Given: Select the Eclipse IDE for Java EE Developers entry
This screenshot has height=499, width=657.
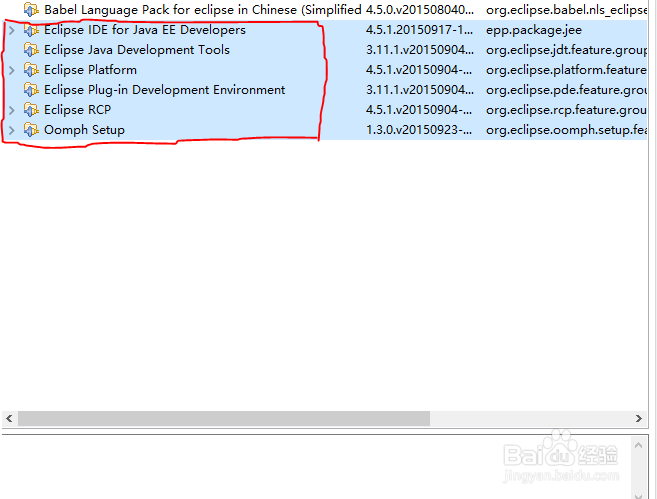Looking at the screenshot, I should [145, 30].
